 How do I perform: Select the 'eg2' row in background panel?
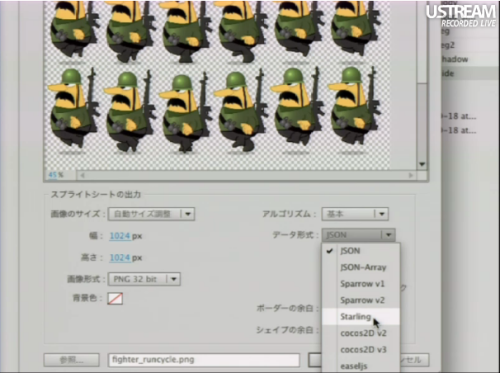tap(471, 45)
